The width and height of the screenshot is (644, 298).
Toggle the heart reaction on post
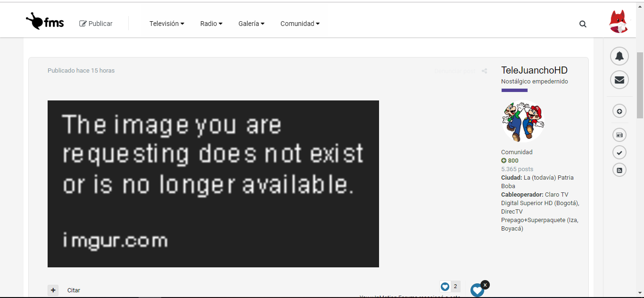[477, 290]
